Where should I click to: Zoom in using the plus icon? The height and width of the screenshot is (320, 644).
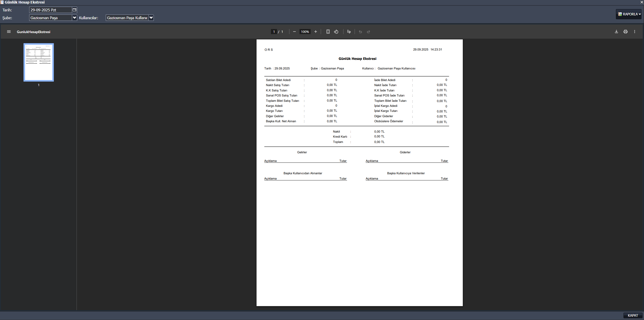[x=315, y=32]
